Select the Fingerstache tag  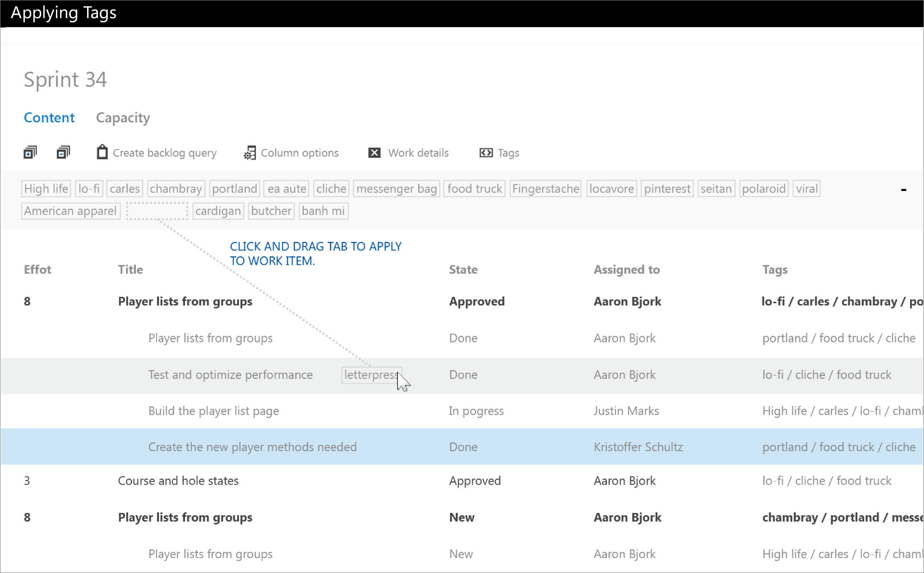click(546, 189)
